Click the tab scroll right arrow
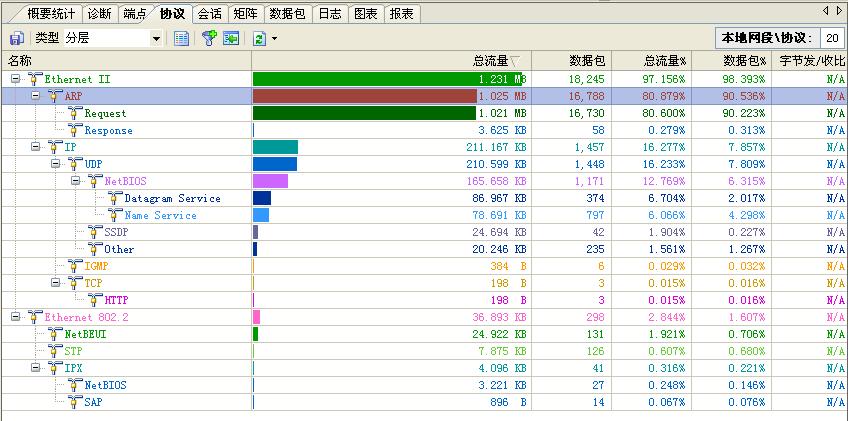The height and width of the screenshot is (421, 848). (x=839, y=10)
